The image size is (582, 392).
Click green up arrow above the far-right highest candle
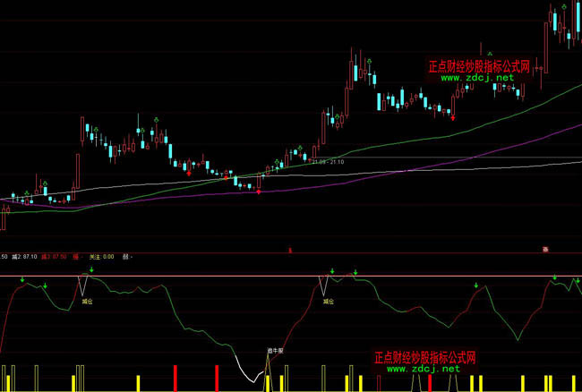(562, 4)
